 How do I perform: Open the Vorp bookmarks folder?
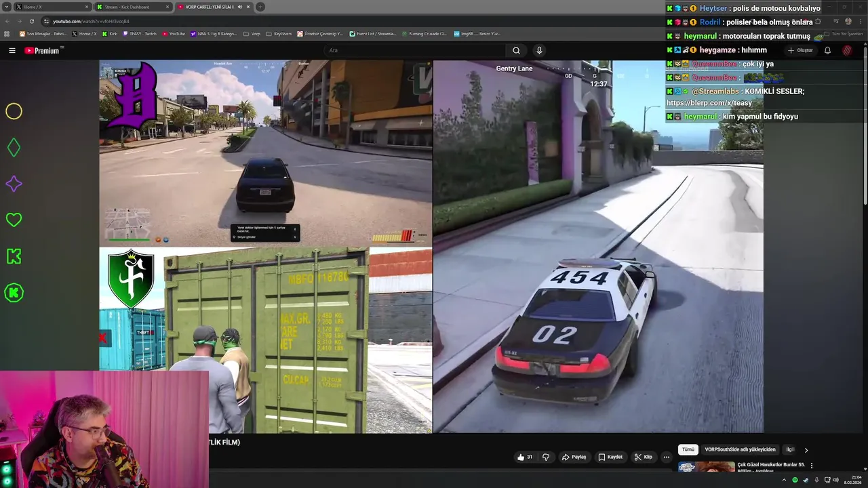point(252,34)
